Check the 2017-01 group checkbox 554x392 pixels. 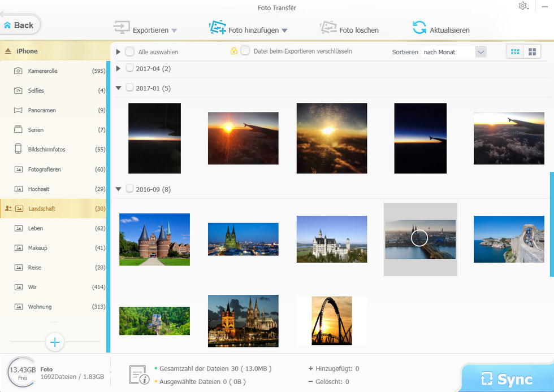pyautogui.click(x=130, y=88)
